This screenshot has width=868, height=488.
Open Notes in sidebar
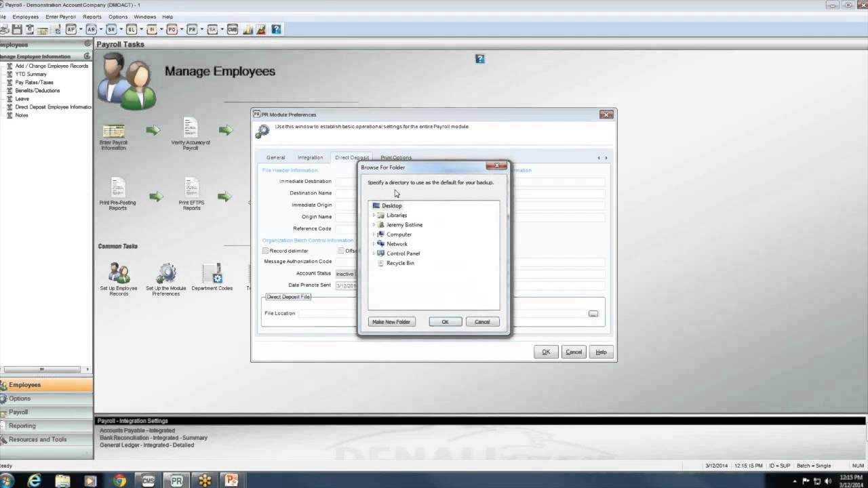[x=22, y=115]
